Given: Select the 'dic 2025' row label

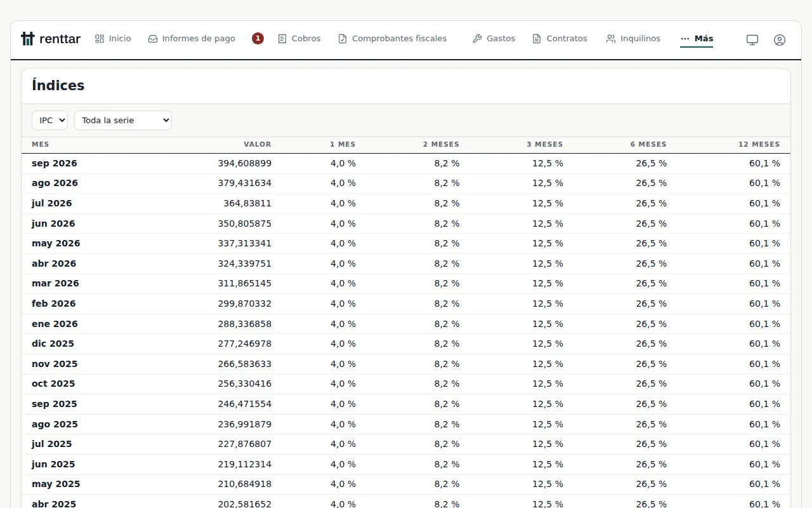Looking at the screenshot, I should coord(53,344).
